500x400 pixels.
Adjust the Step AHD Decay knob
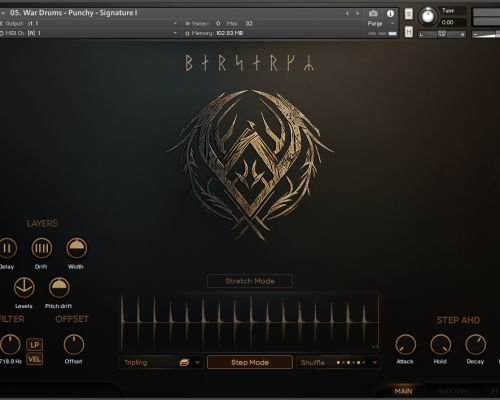475,344
